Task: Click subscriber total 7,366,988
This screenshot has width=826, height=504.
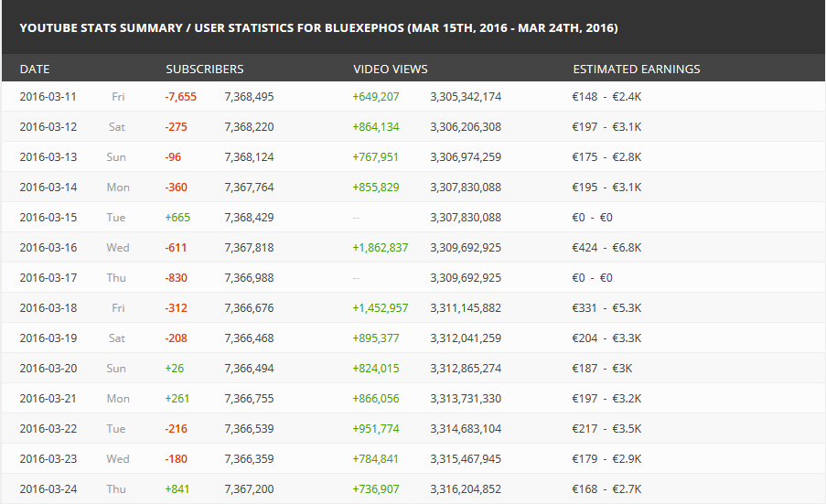Action: [249, 278]
